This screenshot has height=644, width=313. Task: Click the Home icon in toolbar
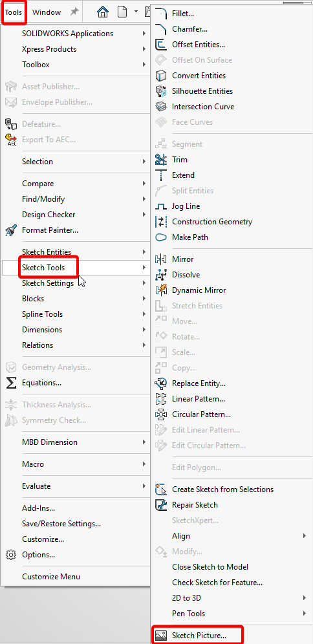pos(103,12)
